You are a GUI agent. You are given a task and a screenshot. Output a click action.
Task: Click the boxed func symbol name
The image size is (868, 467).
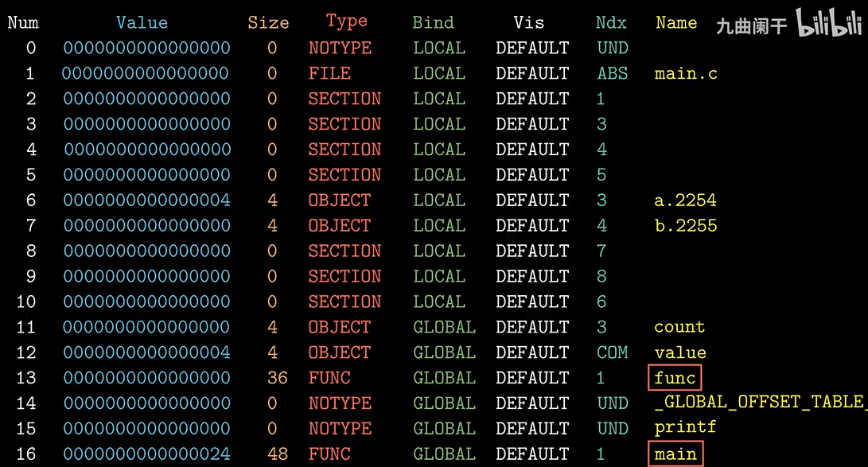point(675,378)
